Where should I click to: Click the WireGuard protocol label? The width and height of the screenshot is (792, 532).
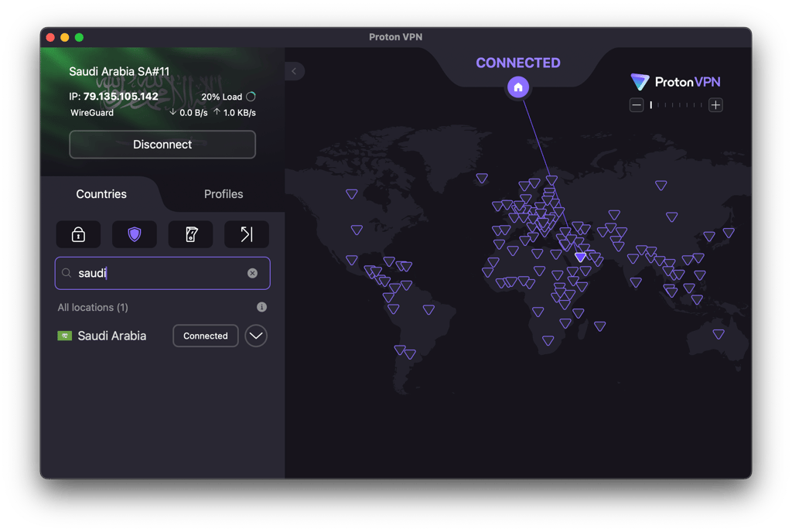92,113
